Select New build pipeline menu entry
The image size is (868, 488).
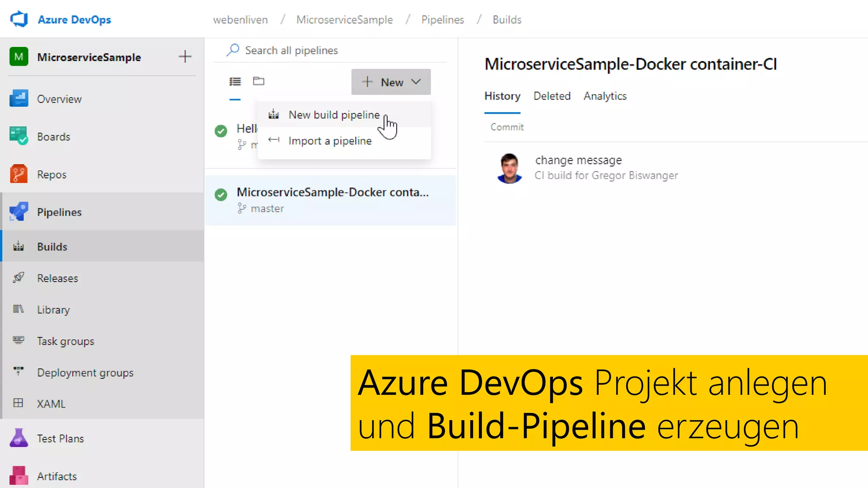[345, 114]
